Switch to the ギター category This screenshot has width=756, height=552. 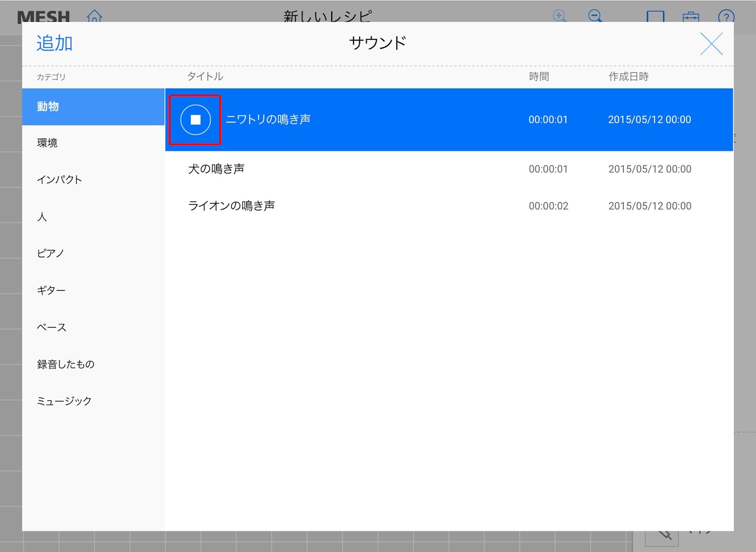point(93,291)
